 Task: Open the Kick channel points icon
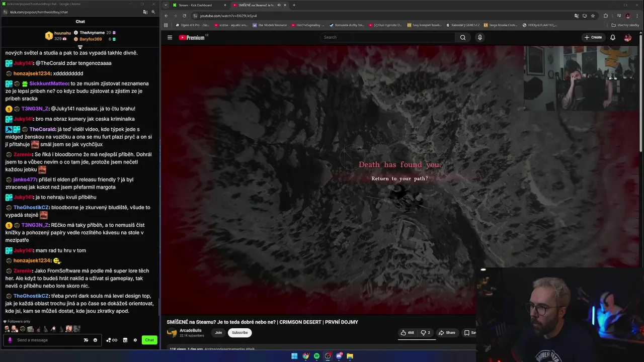click(x=112, y=340)
